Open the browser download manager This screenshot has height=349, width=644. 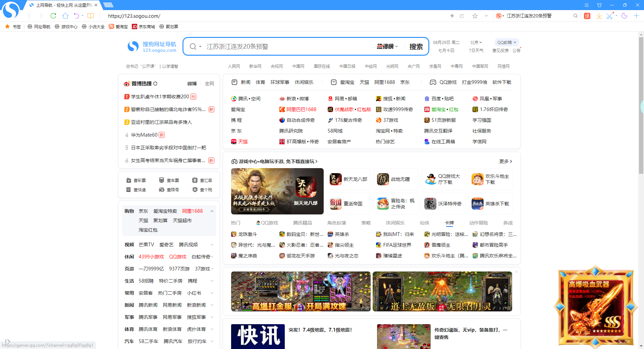[x=599, y=16]
